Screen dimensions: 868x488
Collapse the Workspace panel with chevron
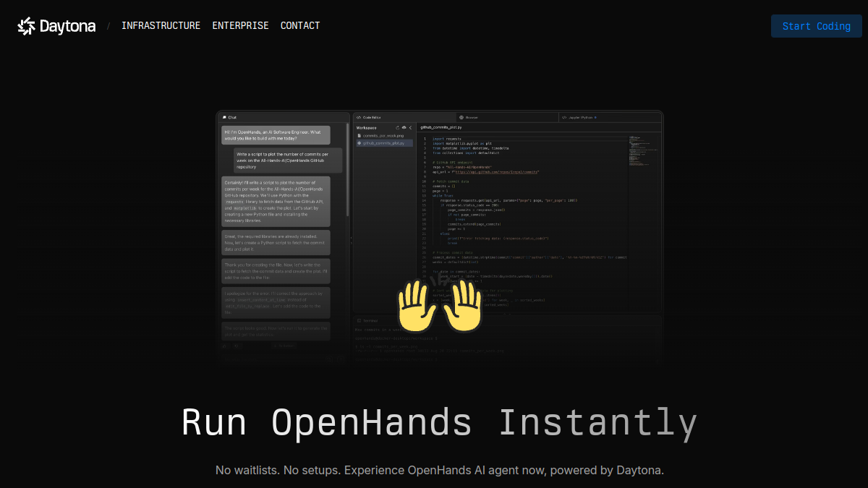pyautogui.click(x=410, y=127)
